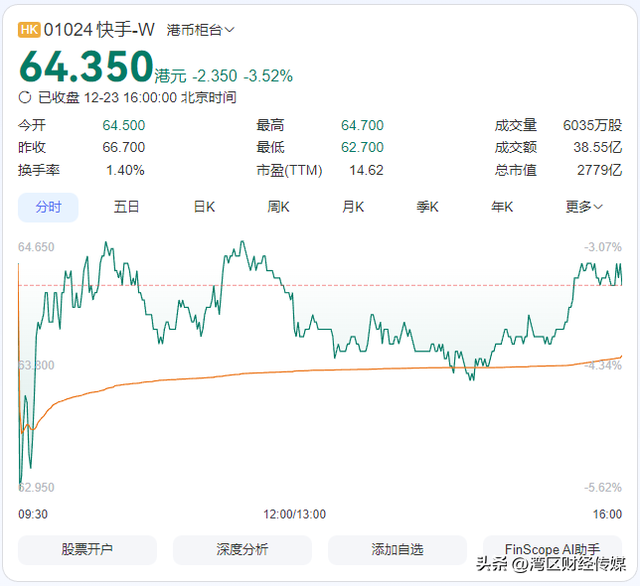Click the -5.62% right axis label
Screen dimensions: 640x586
coord(603,487)
